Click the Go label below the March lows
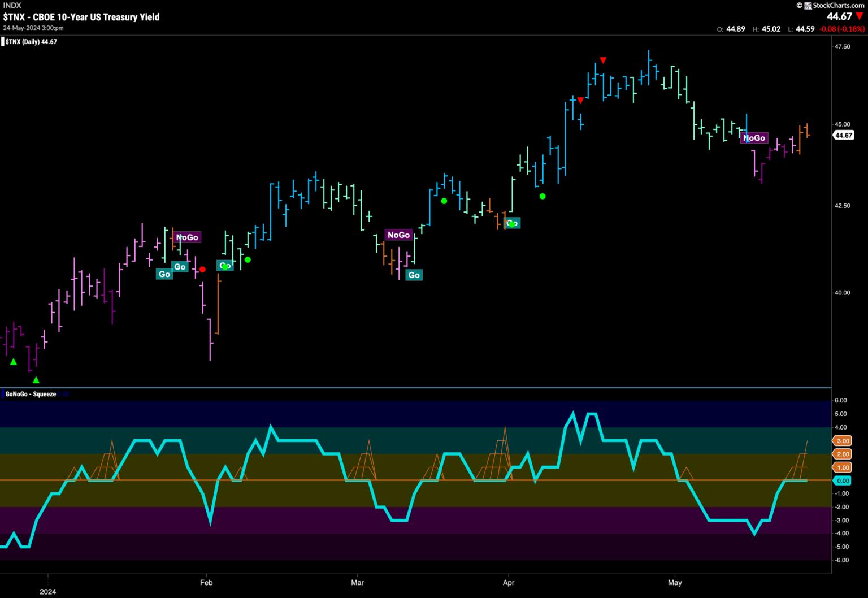 pos(414,275)
